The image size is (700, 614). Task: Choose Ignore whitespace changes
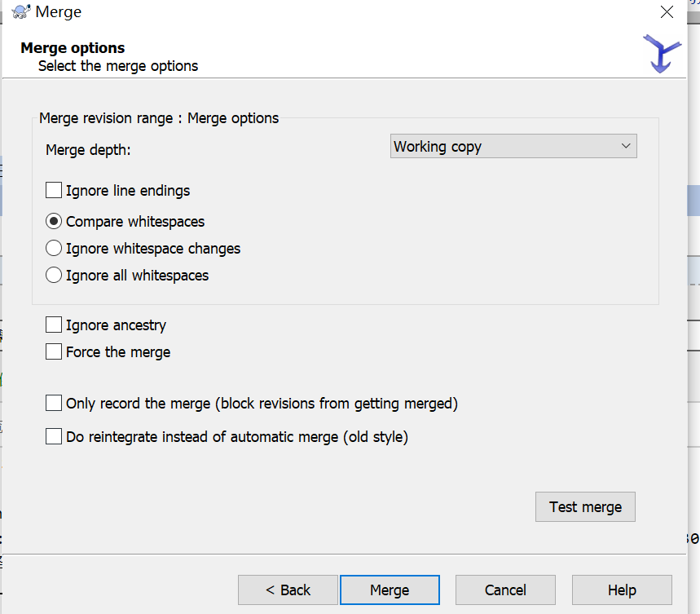[54, 249]
